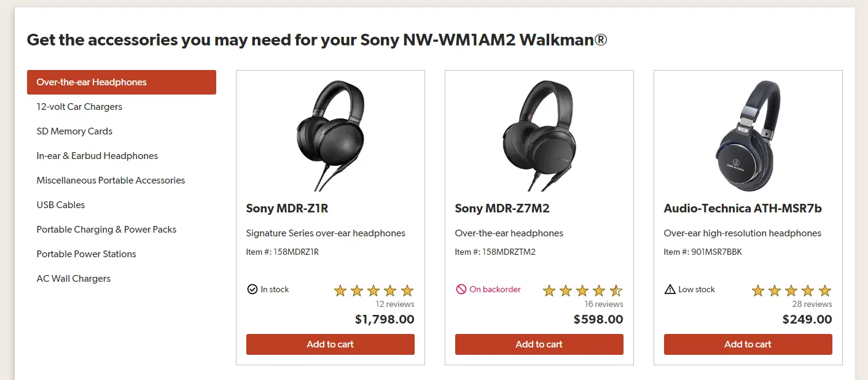Open the Sony MDR-Z7M2 headphone image
The image size is (868, 380).
tap(539, 135)
